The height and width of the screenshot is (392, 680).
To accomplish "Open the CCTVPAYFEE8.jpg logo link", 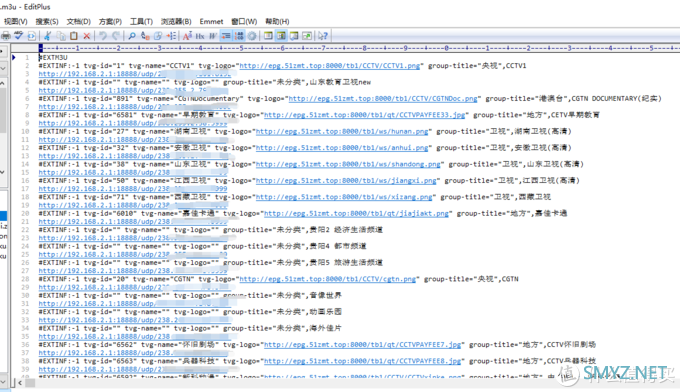I will click(363, 361).
